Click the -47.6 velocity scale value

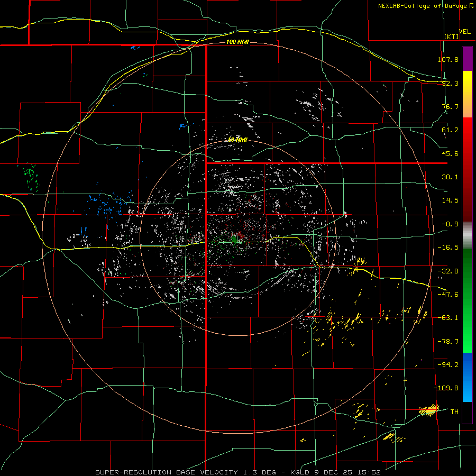448,295
